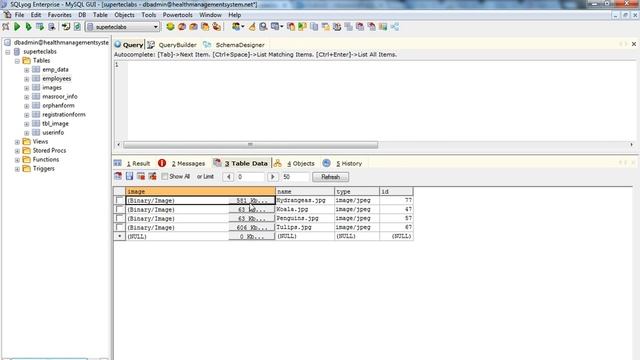Tick the Show All checkbox
The image size is (640, 360).
tap(165, 176)
